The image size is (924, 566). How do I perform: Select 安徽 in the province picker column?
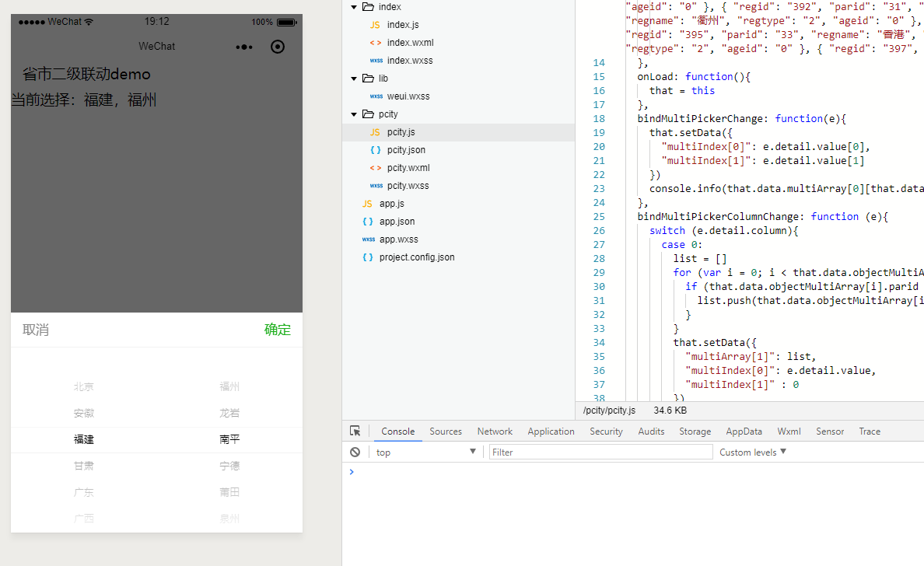tap(84, 413)
